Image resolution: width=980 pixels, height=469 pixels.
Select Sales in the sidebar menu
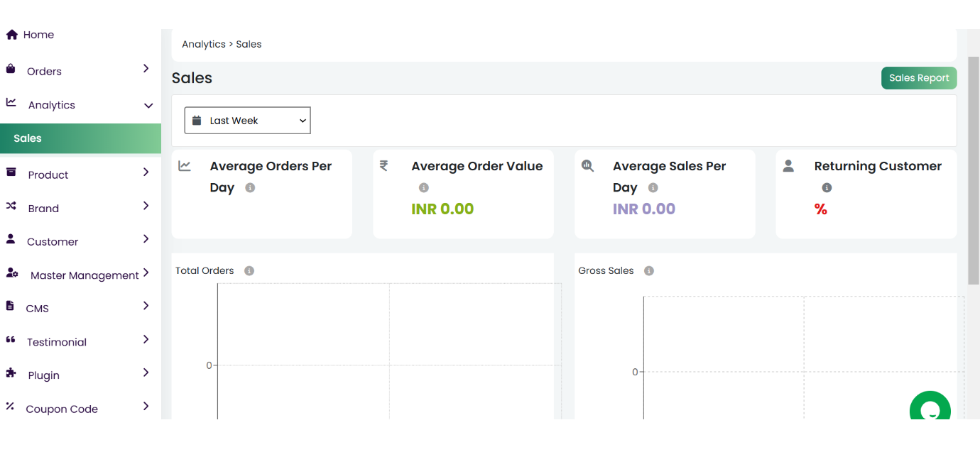click(28, 138)
